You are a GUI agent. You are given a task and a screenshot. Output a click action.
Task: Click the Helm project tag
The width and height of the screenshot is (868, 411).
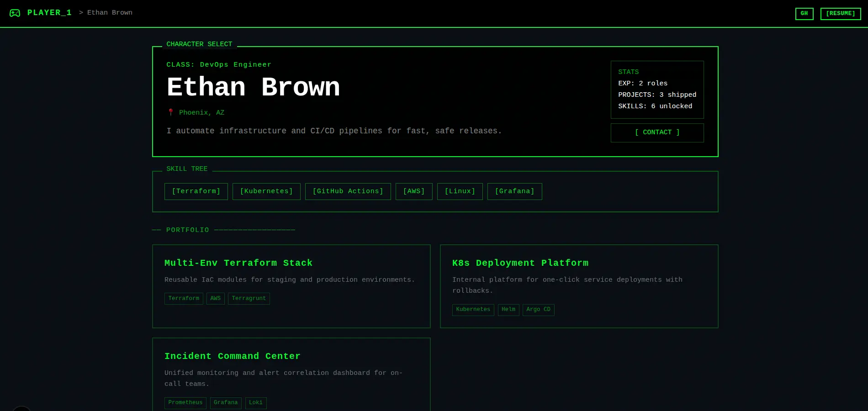click(508, 310)
